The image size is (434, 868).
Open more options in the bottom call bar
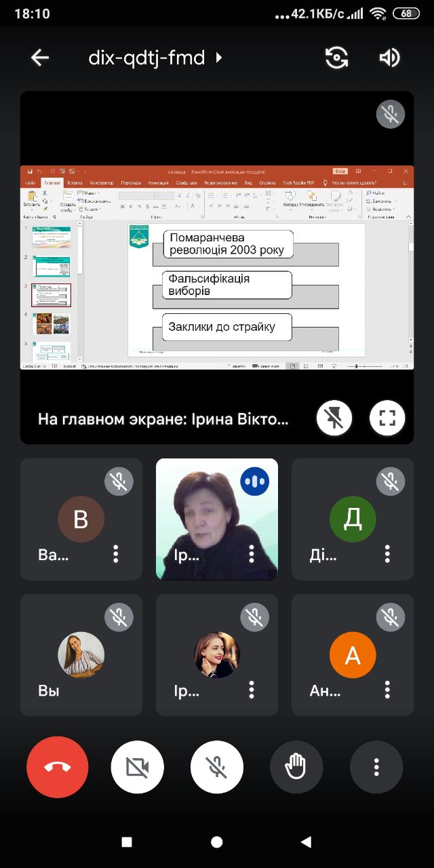point(376,767)
